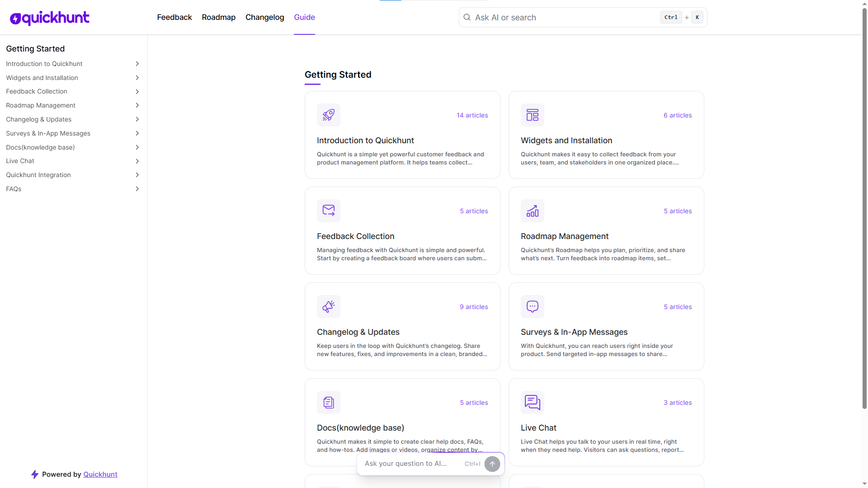Expand Roadmap Management sidebar chevron
This screenshot has width=868, height=488.
[x=137, y=105]
